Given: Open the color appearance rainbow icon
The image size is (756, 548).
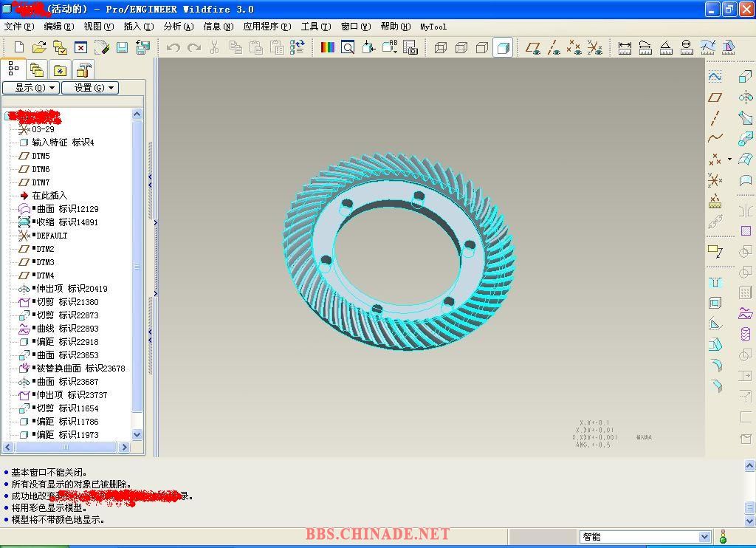Looking at the screenshot, I should pyautogui.click(x=327, y=47).
